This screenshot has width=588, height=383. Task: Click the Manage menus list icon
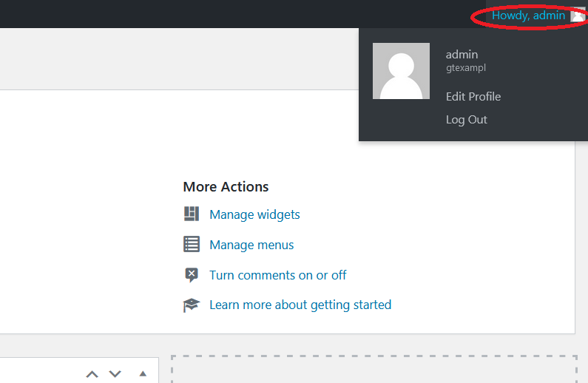coord(192,244)
